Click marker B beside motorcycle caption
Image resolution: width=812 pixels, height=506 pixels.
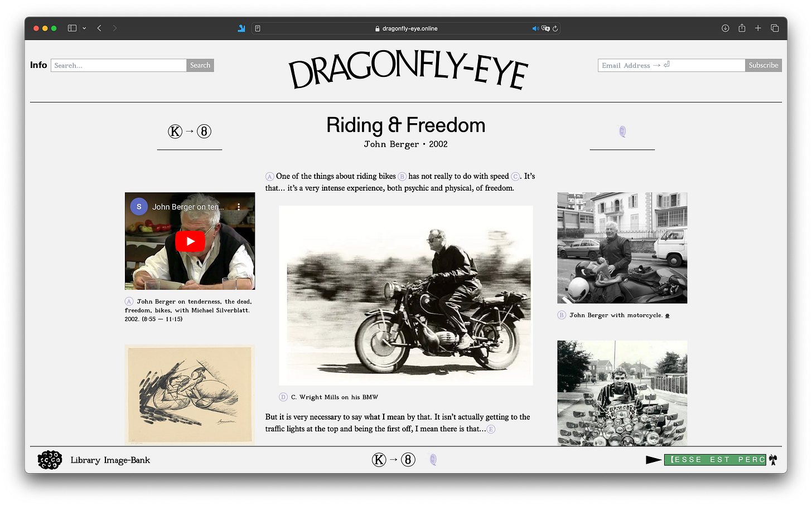tap(562, 315)
